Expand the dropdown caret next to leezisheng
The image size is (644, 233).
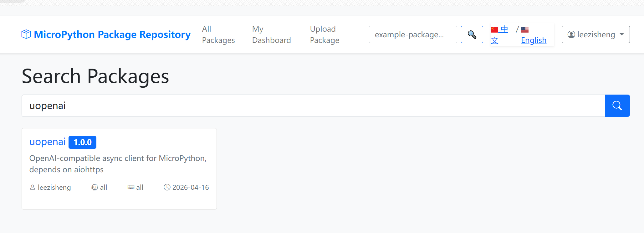point(622,34)
